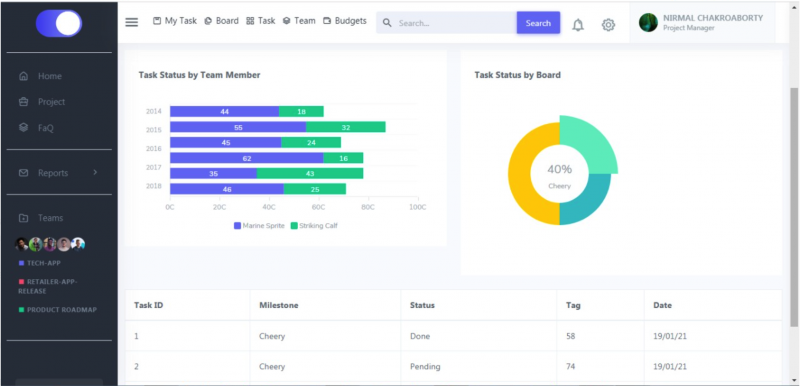Focus the Search input field

pyautogui.click(x=446, y=23)
